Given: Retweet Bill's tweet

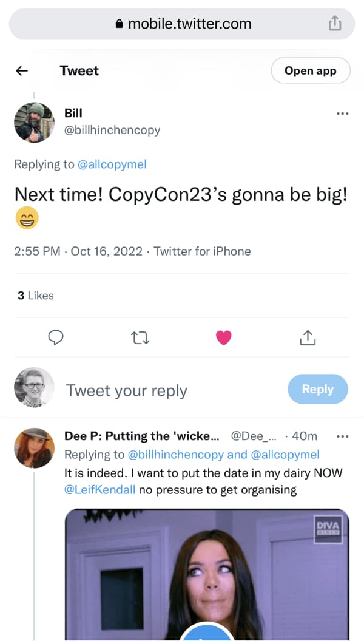Looking at the screenshot, I should [x=140, y=337].
